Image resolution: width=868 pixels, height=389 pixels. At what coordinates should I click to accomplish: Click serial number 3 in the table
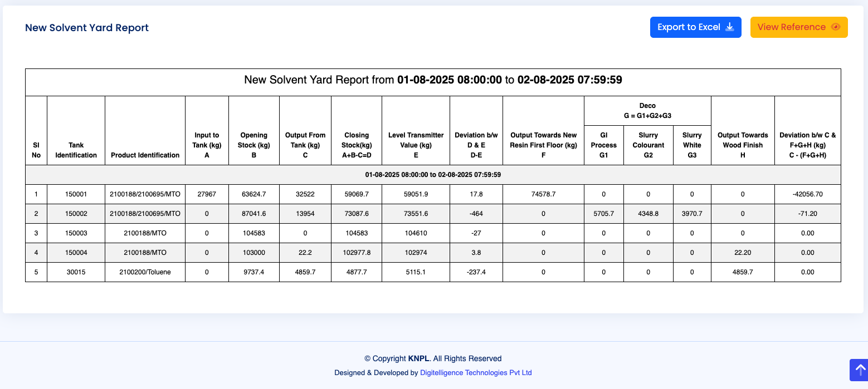36,233
